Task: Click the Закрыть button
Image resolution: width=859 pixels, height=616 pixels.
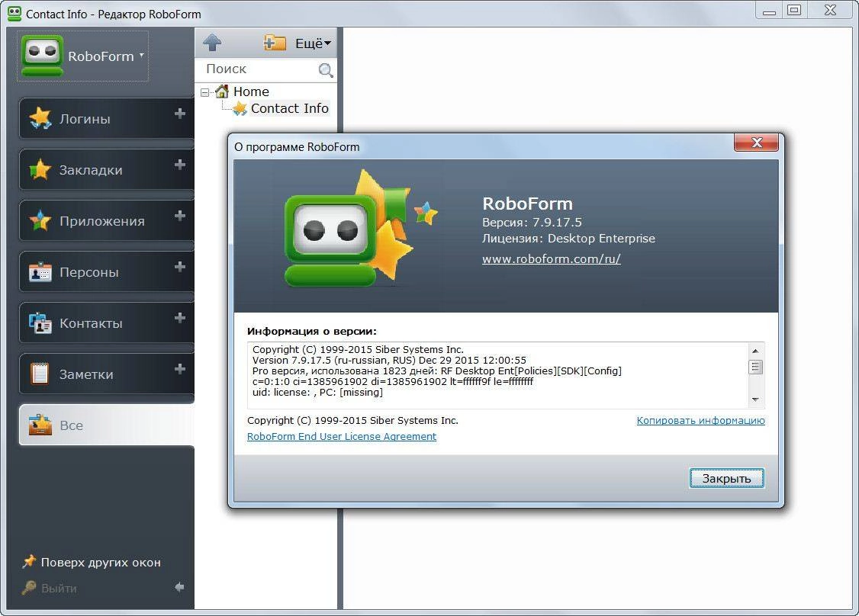Action: click(726, 479)
